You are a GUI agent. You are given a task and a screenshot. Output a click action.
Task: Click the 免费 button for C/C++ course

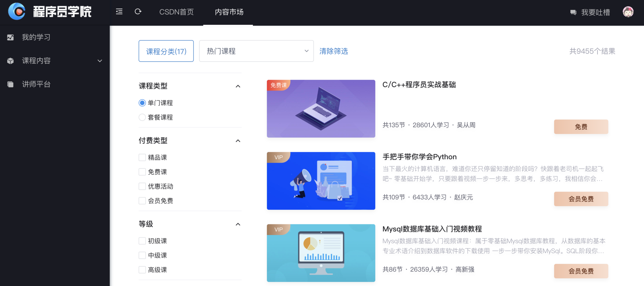581,127
